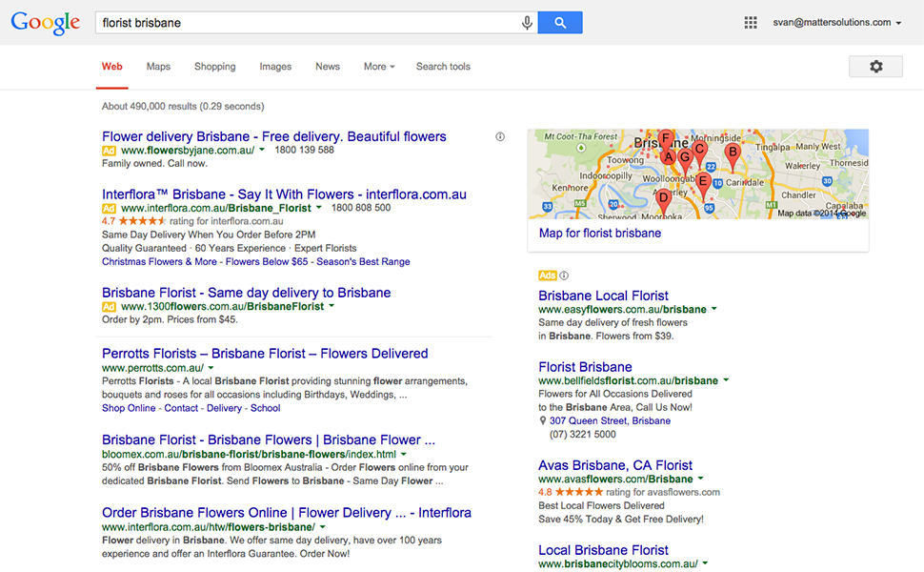Screen dimensions: 924x572
Task: Click the info icon beside the top ad
Action: (500, 137)
